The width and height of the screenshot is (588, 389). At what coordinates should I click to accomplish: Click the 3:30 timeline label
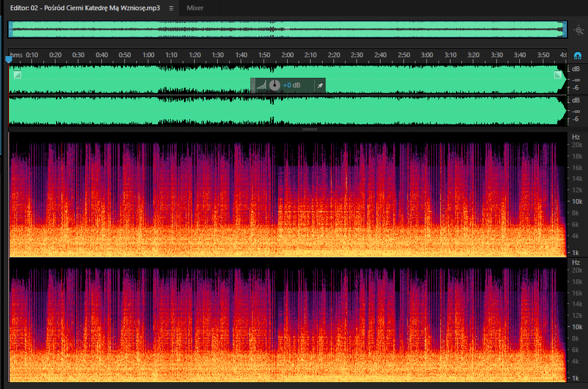497,55
